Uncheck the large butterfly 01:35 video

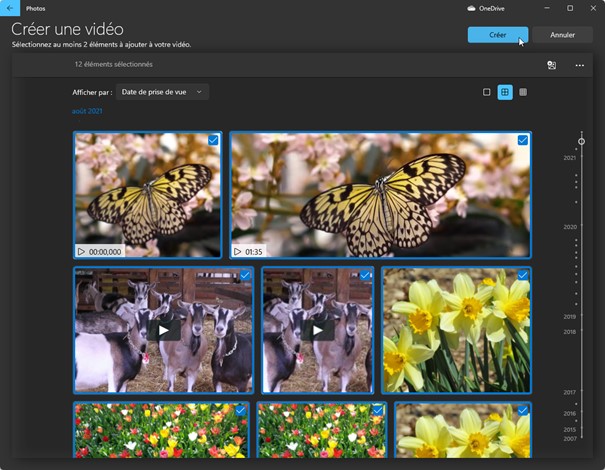pyautogui.click(x=523, y=141)
